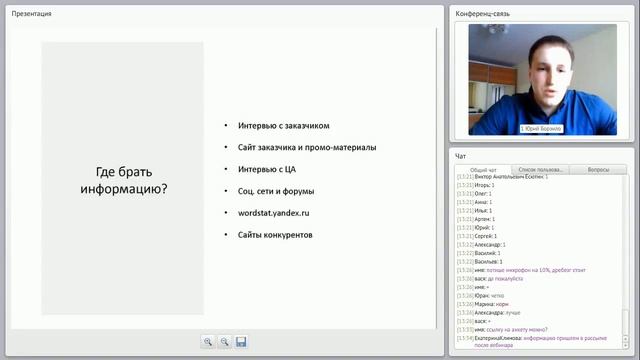Click the slide bullet 'Сайты конкурентов'
This screenshot has width=640, height=360.
pyautogui.click(x=275, y=235)
